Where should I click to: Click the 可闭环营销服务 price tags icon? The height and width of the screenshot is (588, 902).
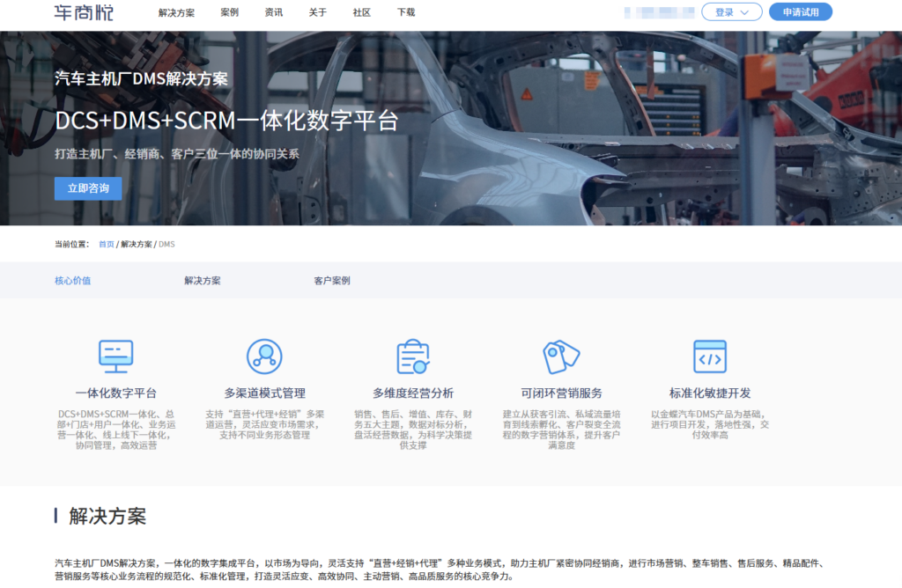[561, 356]
